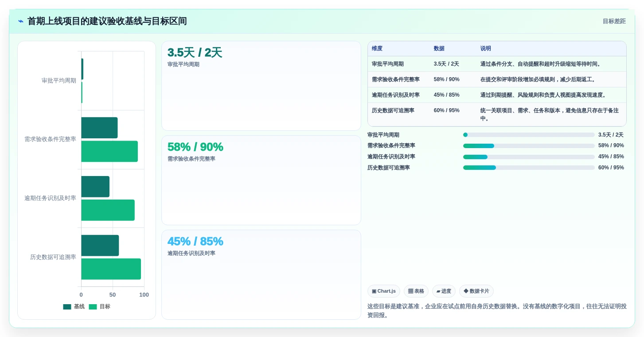
Task: Click the page title 首期上线项目的建议验收基线与目标区间
Action: 107,21
